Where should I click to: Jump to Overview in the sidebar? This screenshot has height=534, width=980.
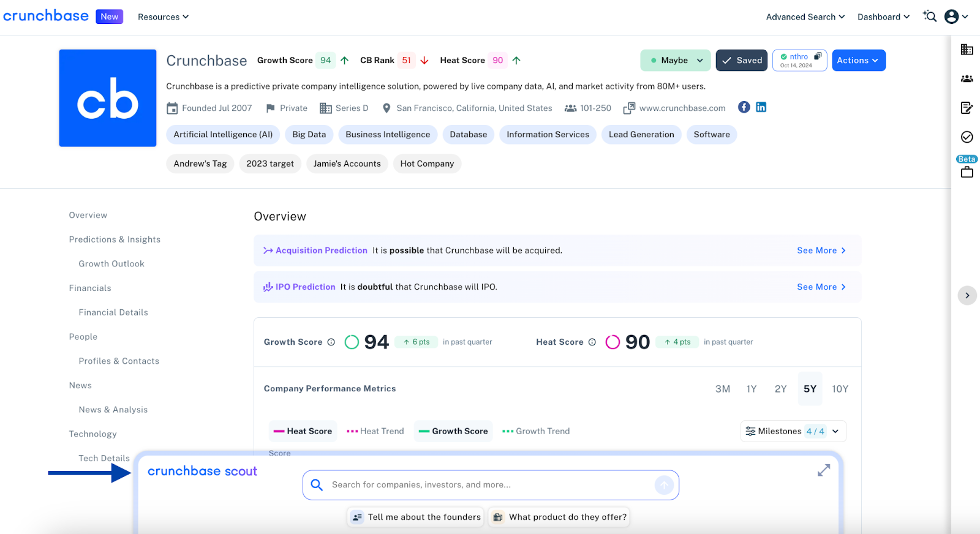click(88, 216)
